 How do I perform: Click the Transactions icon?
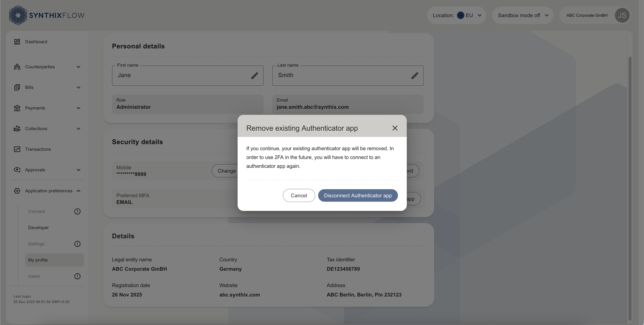[17, 149]
